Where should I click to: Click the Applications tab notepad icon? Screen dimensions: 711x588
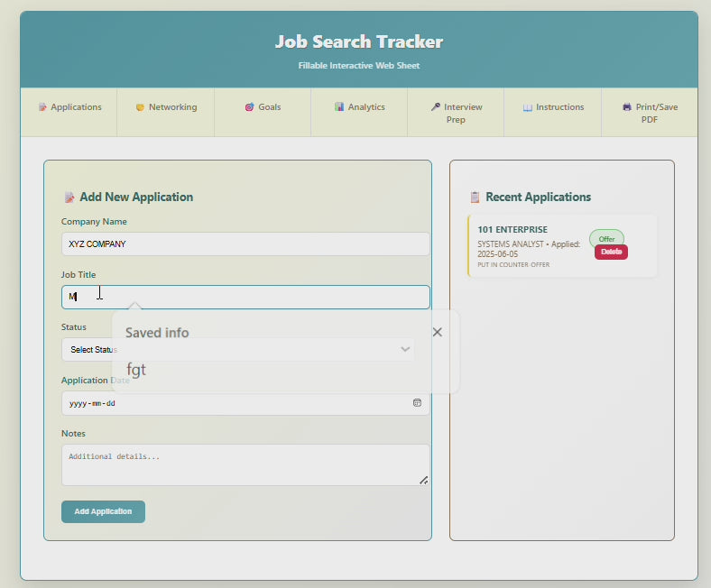pos(42,107)
